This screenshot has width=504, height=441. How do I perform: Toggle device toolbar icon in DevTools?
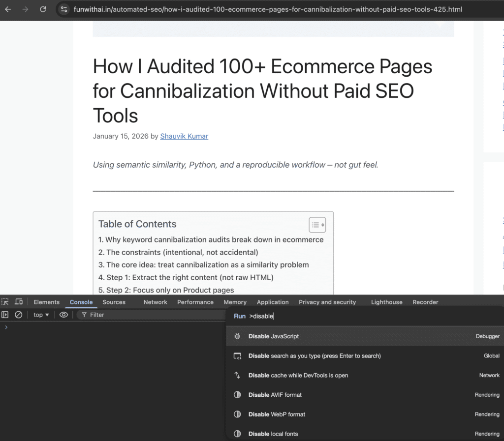tap(19, 302)
